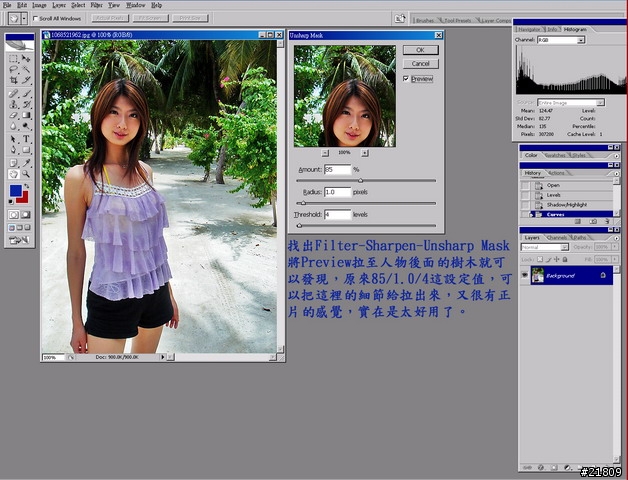Open the Image menu

[39, 5]
